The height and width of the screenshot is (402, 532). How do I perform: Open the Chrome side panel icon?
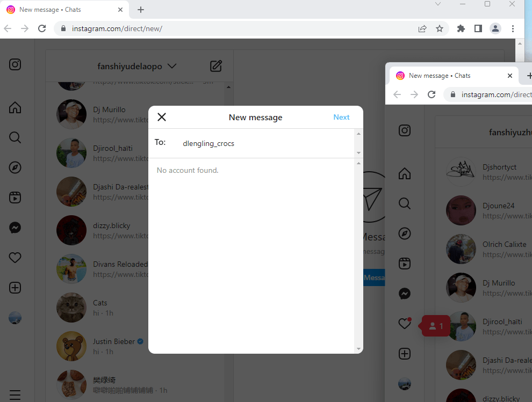(x=478, y=28)
